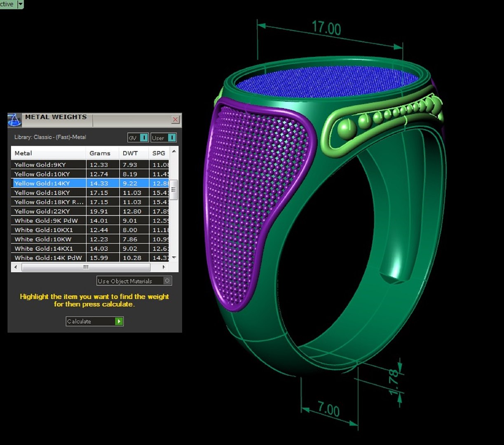Click the horizontal scroll right arrow

[164, 267]
